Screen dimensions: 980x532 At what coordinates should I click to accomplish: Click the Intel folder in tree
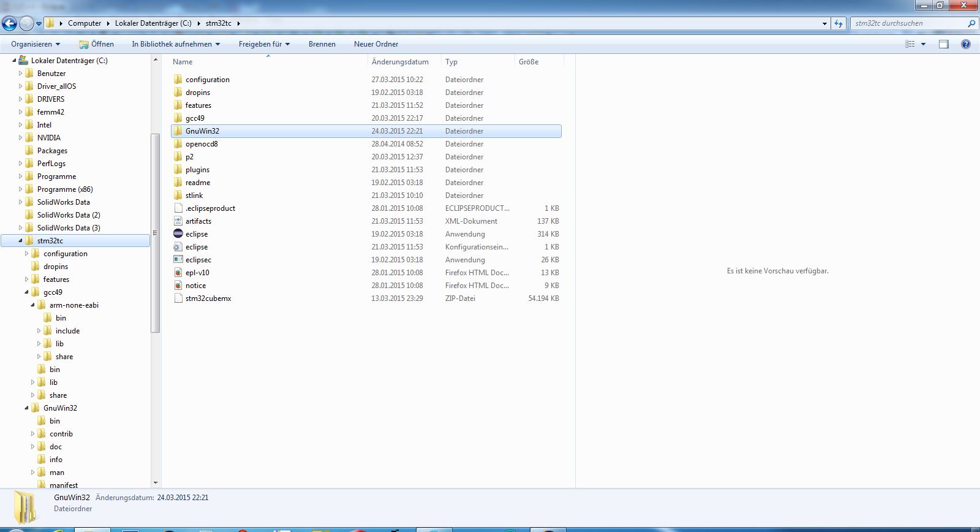pos(44,125)
